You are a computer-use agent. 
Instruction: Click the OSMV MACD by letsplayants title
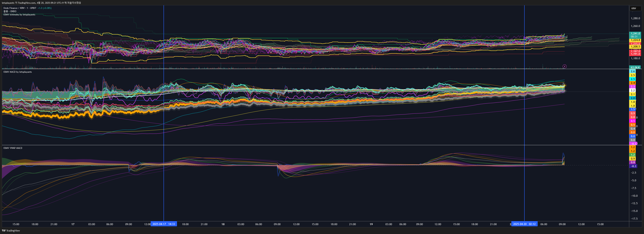(17, 72)
